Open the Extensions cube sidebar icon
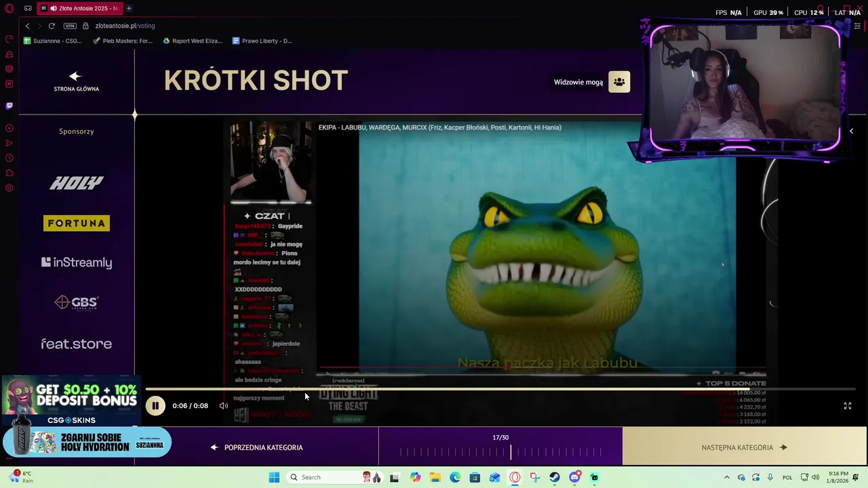 [x=9, y=173]
